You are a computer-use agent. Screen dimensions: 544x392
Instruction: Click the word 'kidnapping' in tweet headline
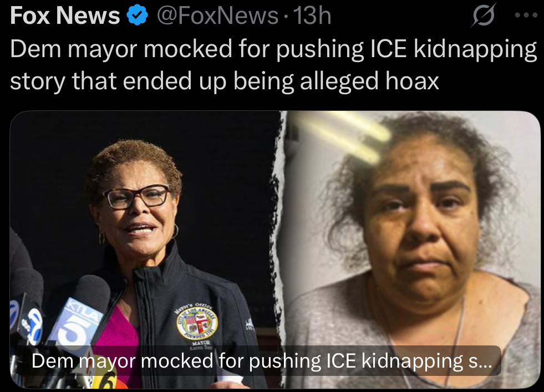pos(475,49)
